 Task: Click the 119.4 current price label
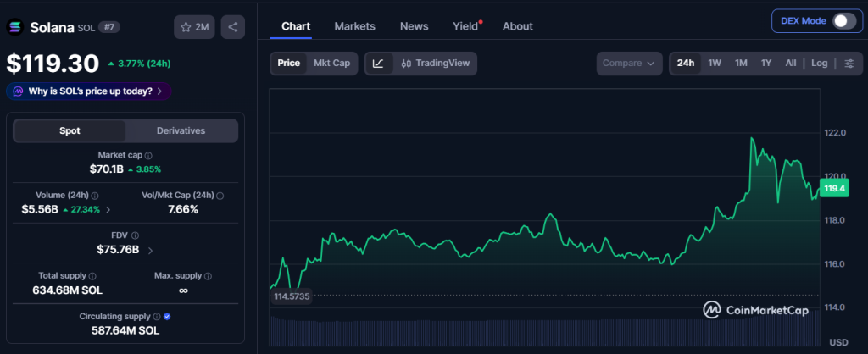pyautogui.click(x=834, y=189)
